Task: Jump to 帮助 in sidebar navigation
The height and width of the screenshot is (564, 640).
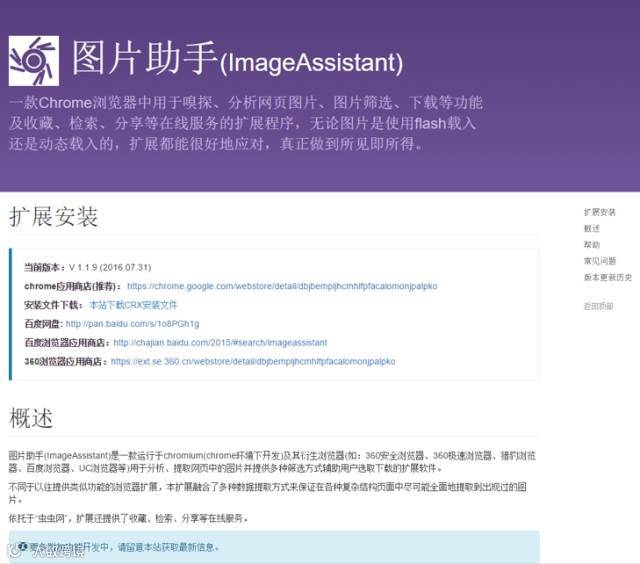Action: tap(591, 244)
